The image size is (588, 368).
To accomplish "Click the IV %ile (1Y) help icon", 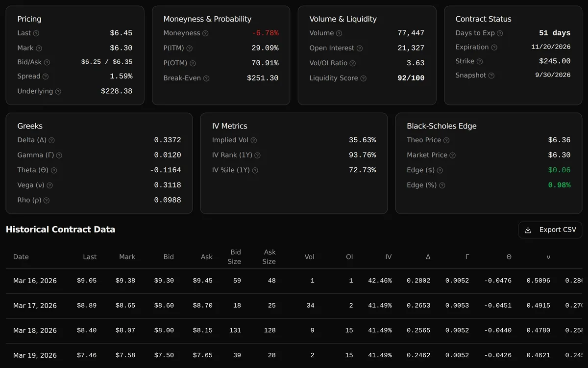I will point(255,170).
